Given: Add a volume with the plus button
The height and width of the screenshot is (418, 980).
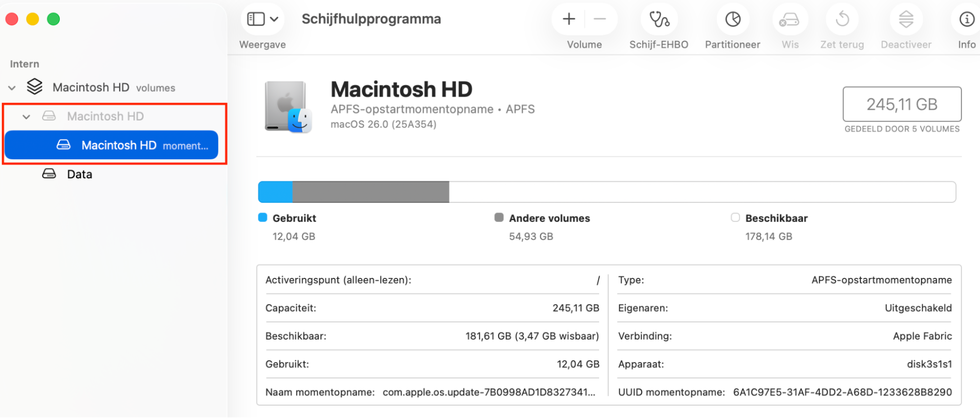Looking at the screenshot, I should (x=569, y=19).
